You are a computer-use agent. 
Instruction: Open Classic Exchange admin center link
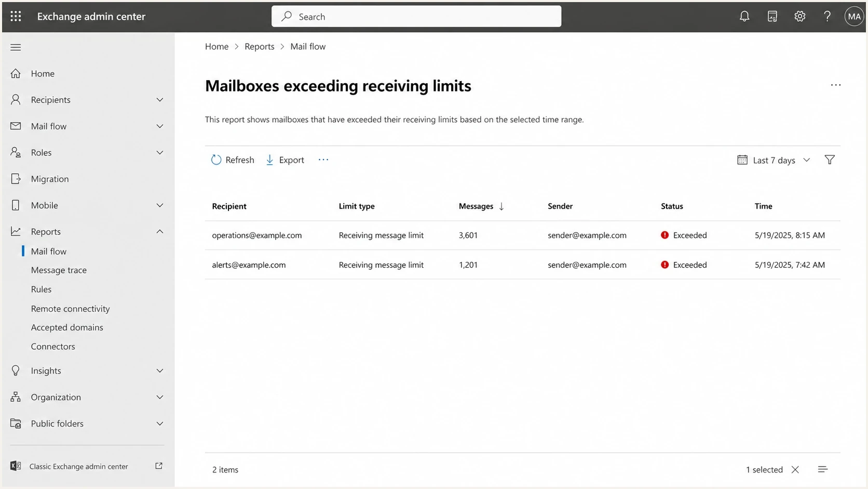tap(78, 466)
